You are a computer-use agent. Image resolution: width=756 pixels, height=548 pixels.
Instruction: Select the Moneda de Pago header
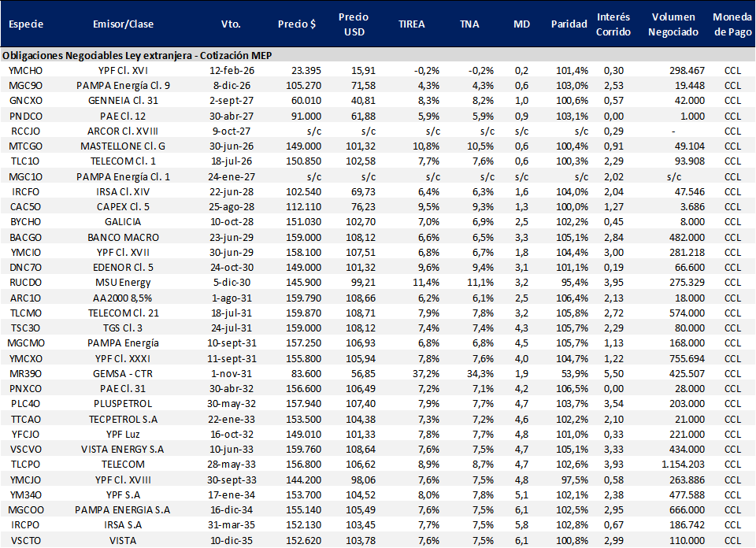(732, 24)
